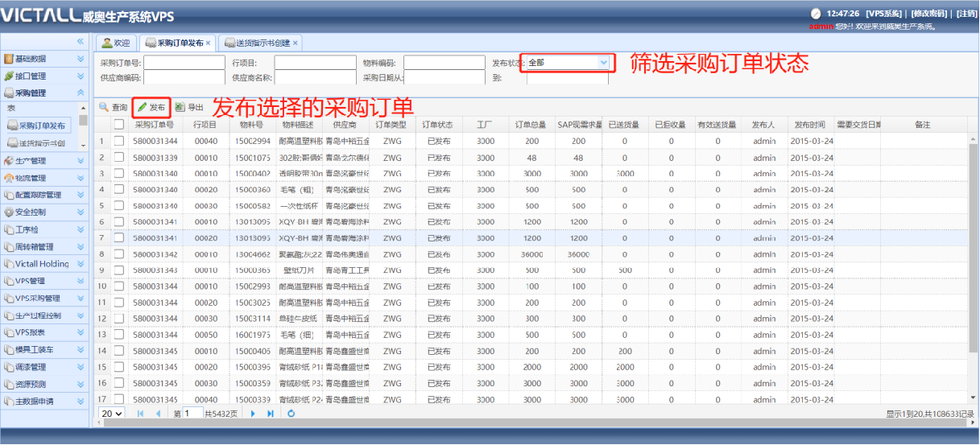980x445 pixels.
Task: Click the 导出 export spreadsheet icon
Action: pos(180,107)
